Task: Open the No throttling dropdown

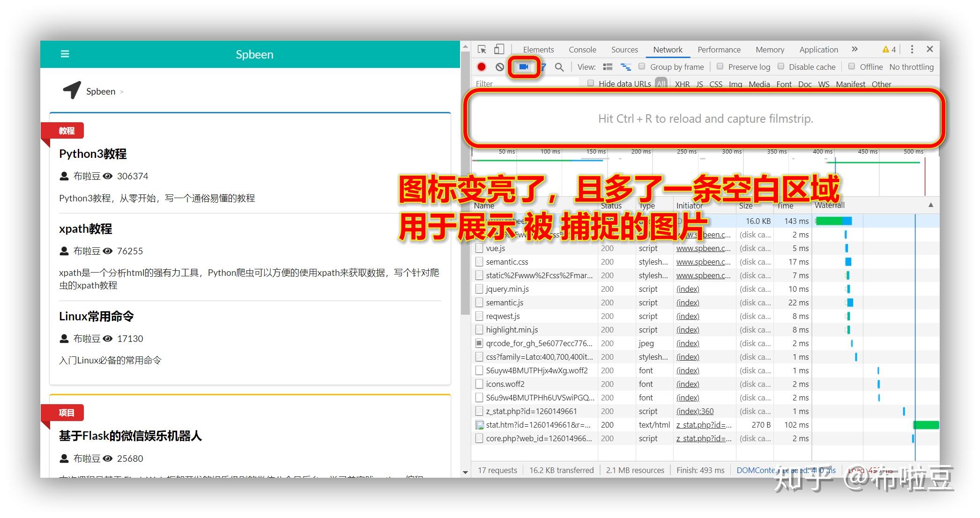Action: [x=911, y=67]
